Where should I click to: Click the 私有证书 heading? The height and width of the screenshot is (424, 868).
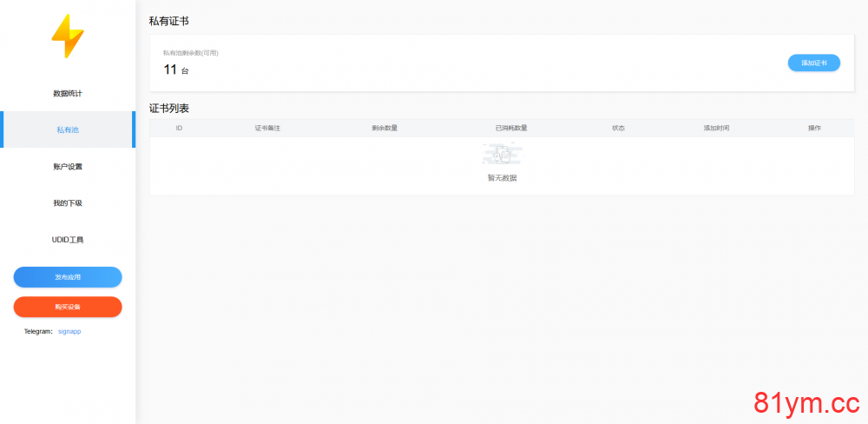click(x=169, y=22)
